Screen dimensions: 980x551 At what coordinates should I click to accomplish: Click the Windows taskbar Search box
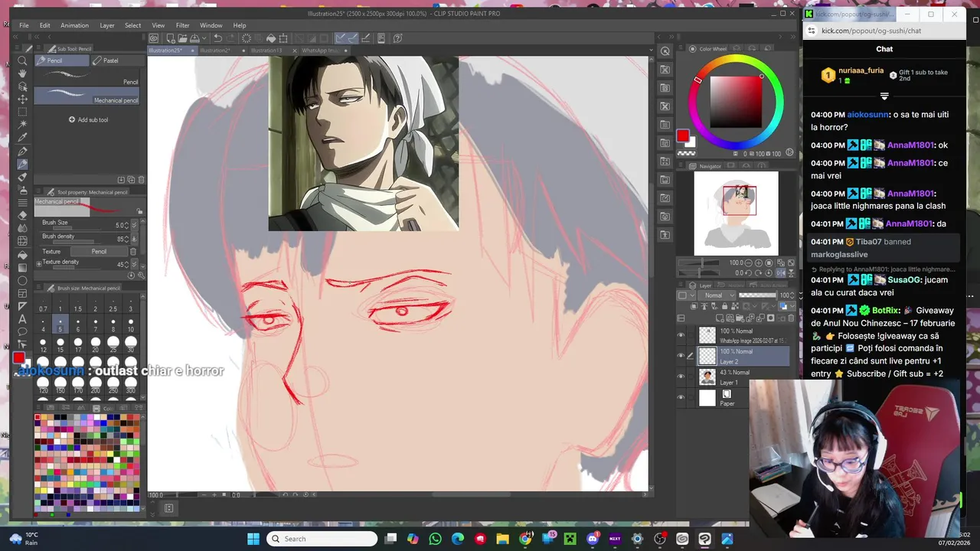tap(322, 539)
